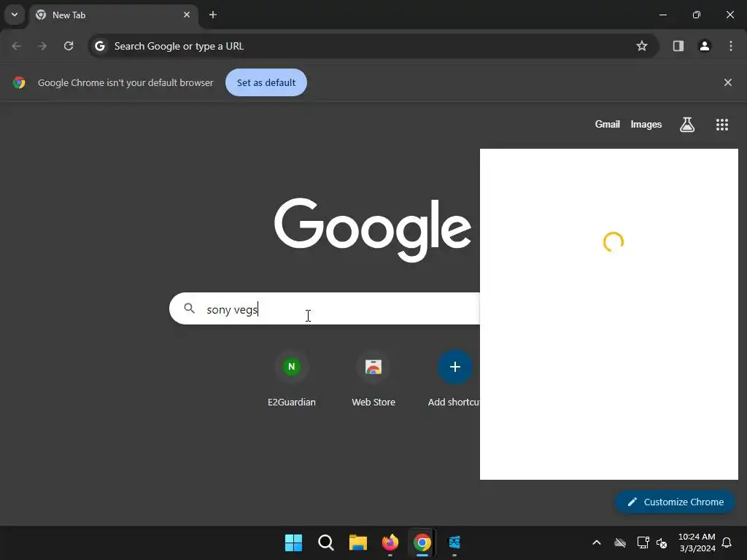Click the Chrome taskbar icon
The height and width of the screenshot is (560, 747).
pos(422,542)
